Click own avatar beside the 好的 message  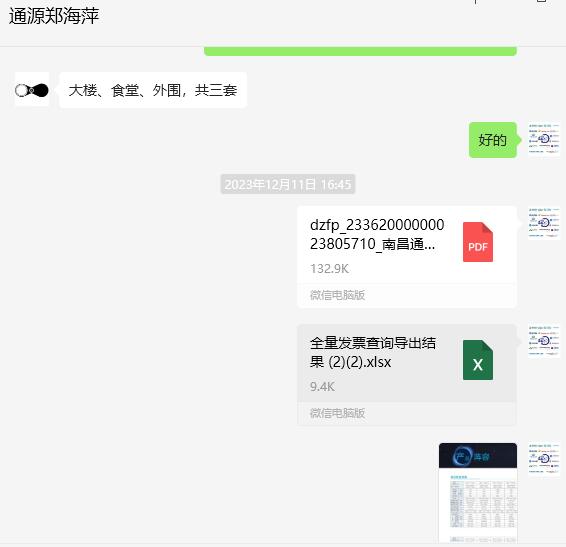coord(544,139)
